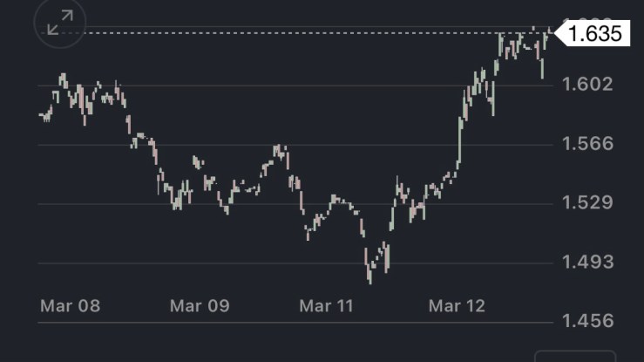The height and width of the screenshot is (362, 644).
Task: Expand the chart to fullscreen
Action: (59, 24)
